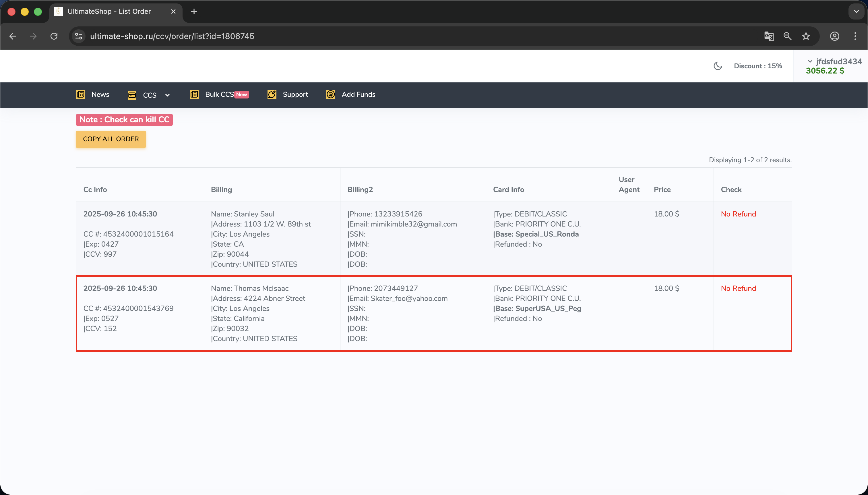Click the User Agent column header
The height and width of the screenshot is (495, 868).
(x=629, y=185)
